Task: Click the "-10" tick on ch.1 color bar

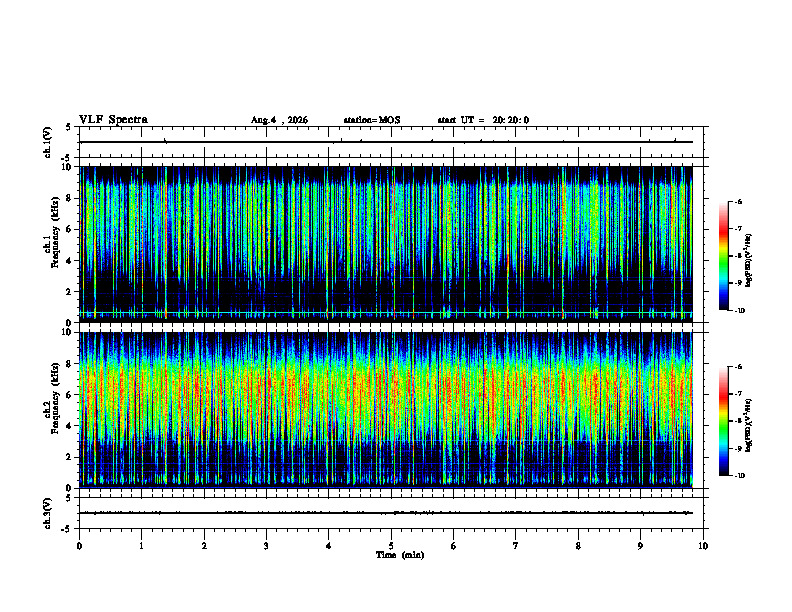Action: (x=739, y=311)
